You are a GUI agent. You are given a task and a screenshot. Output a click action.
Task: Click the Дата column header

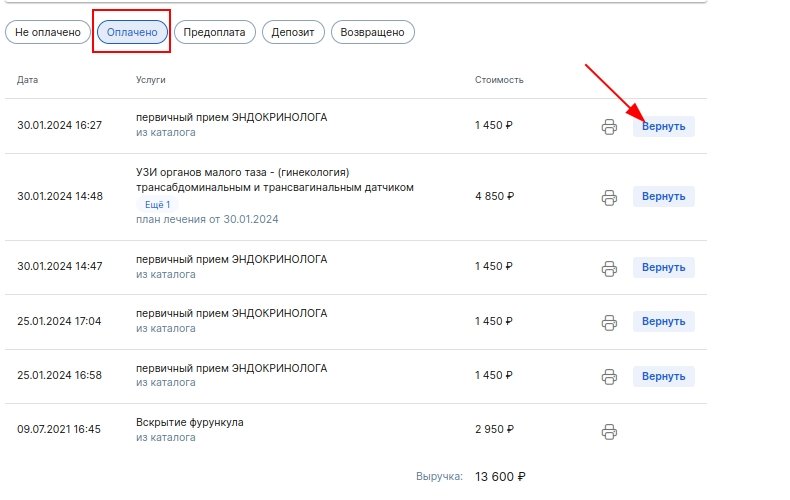[28, 80]
